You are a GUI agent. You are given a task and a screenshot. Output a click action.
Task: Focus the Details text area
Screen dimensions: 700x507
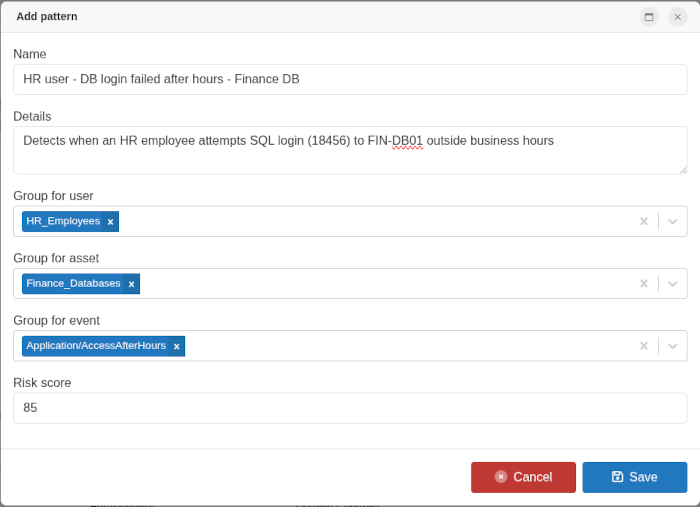point(350,158)
